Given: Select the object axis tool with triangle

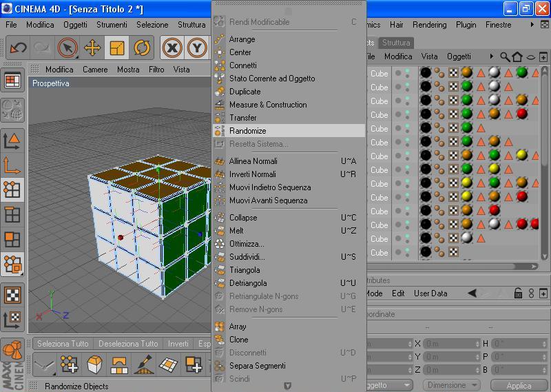Looking at the screenshot, I should tap(12, 141).
